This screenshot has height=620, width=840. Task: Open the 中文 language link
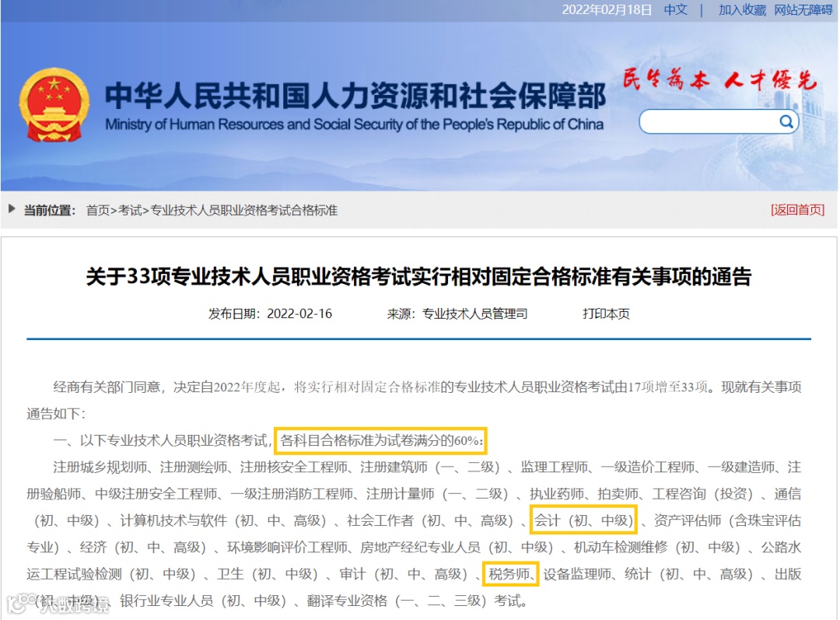(676, 9)
